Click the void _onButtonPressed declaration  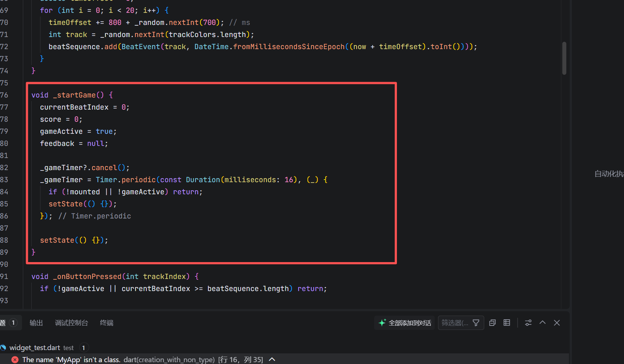115,276
